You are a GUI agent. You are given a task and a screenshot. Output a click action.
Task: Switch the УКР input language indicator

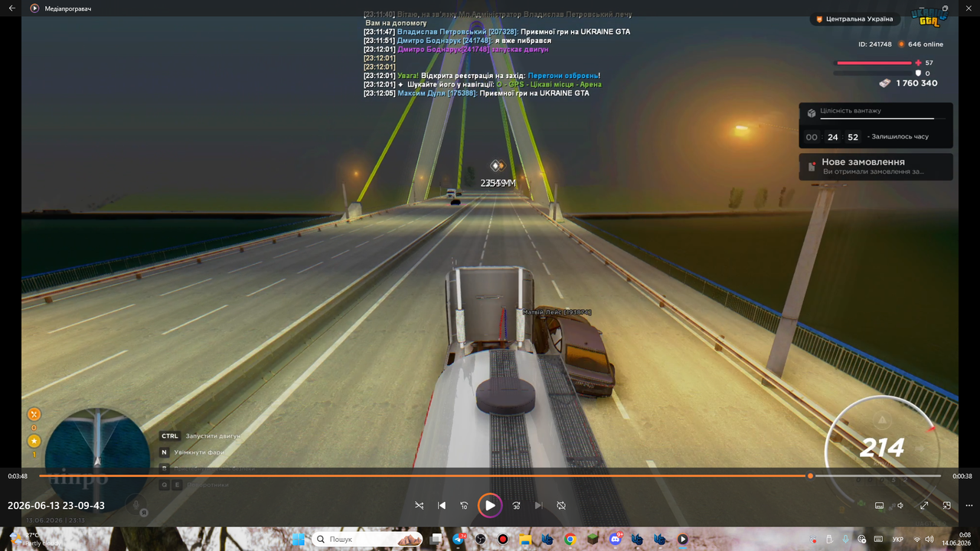[x=899, y=540]
